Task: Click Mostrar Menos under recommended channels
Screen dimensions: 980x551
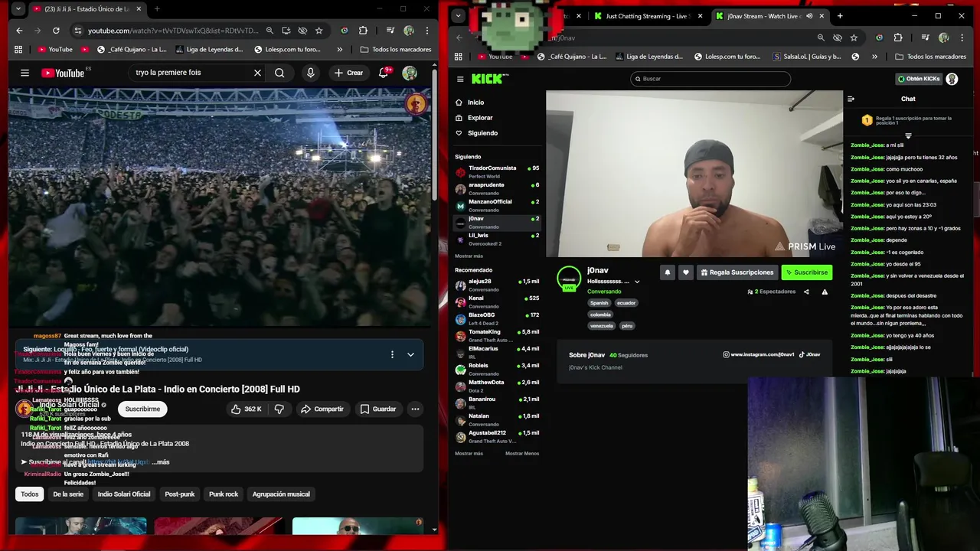Action: (x=521, y=454)
